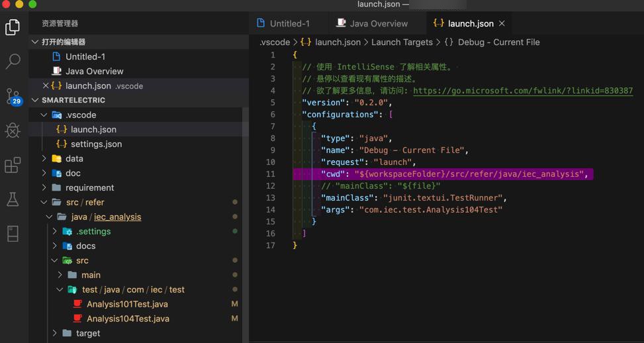Close the launch.json tab
644x343 pixels.
pos(502,23)
